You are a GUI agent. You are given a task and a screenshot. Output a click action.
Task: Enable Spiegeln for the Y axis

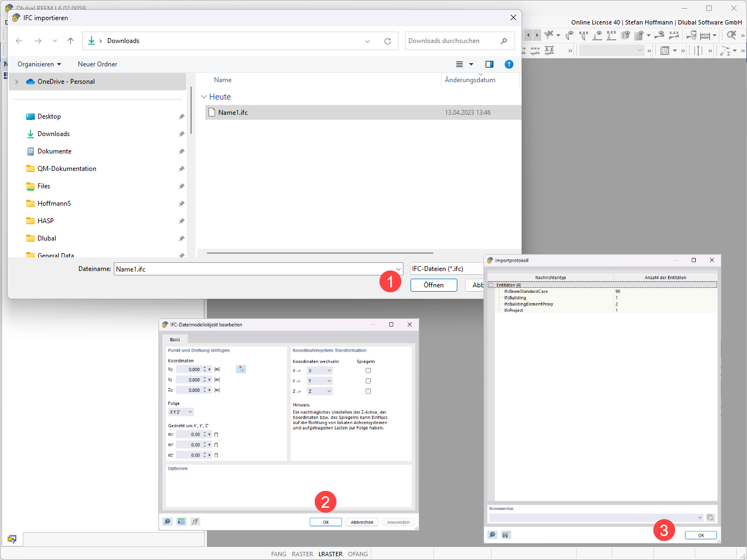click(368, 380)
